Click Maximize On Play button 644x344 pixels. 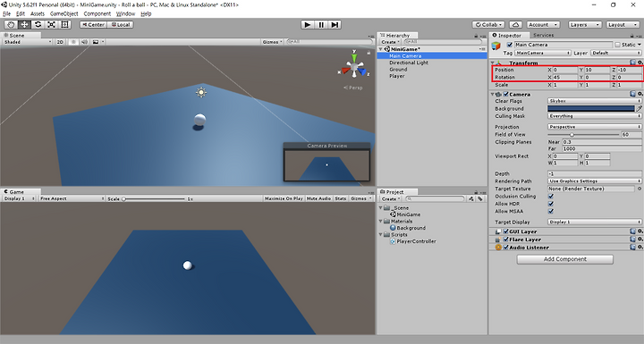(x=284, y=198)
